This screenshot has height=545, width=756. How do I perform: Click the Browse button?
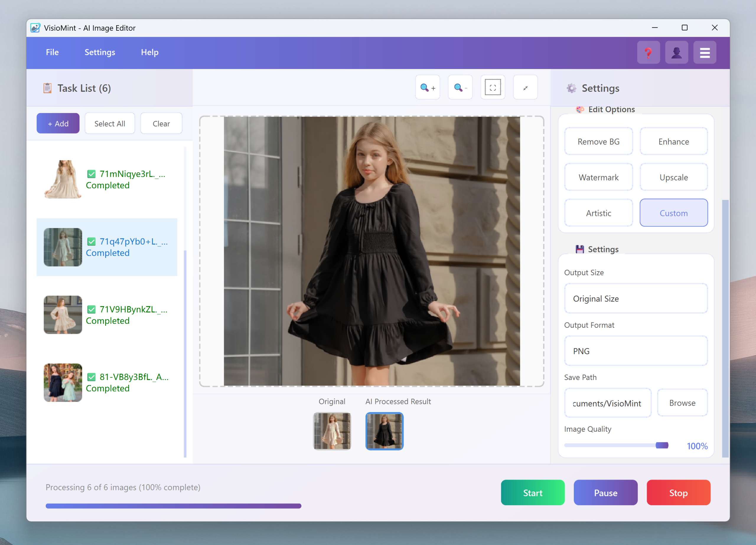click(x=682, y=403)
